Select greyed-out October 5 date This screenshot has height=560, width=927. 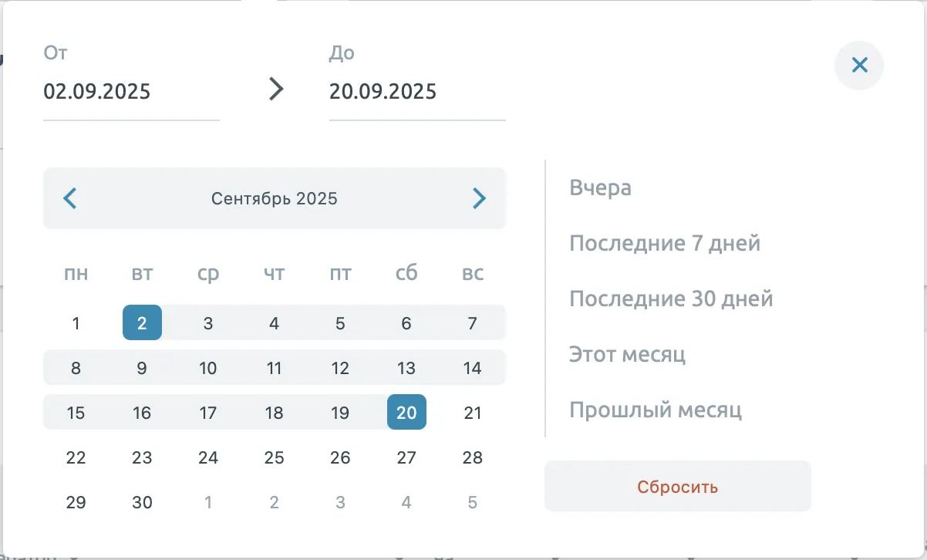click(473, 503)
